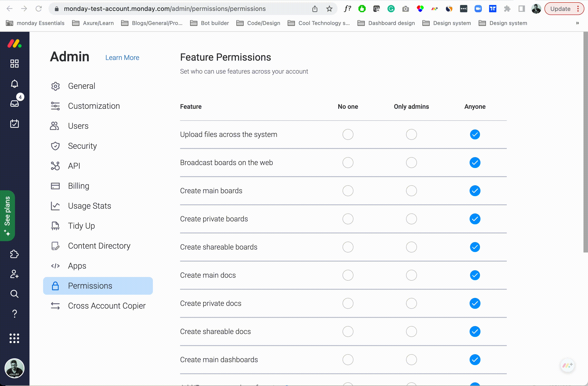Open Blogs/General/Pro bookmark folder
This screenshot has height=386, width=588.
[x=152, y=23]
